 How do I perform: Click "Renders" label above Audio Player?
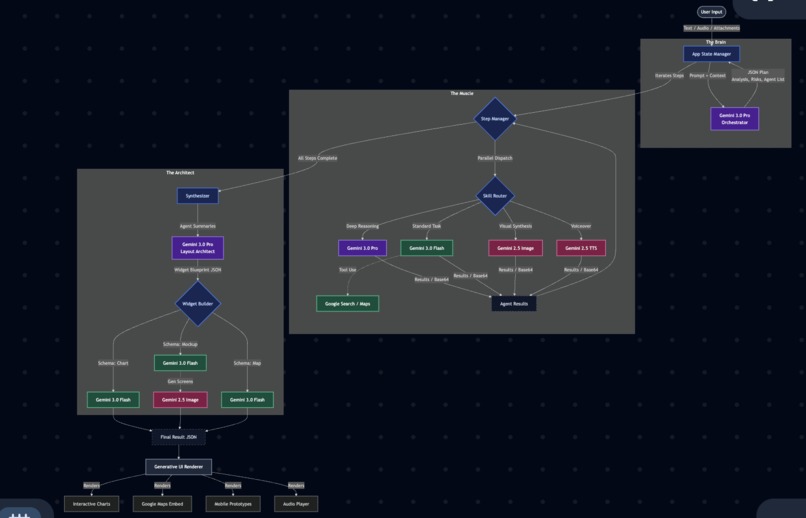click(296, 486)
